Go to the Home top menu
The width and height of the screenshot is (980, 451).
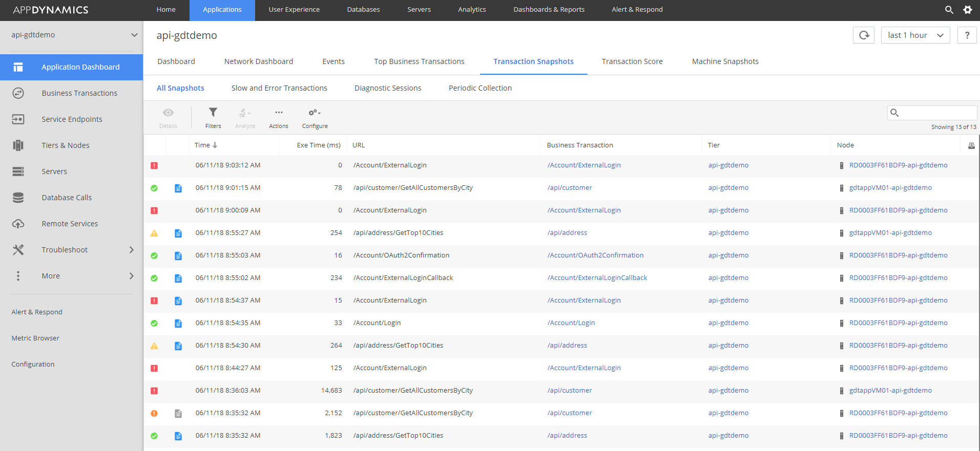point(166,10)
